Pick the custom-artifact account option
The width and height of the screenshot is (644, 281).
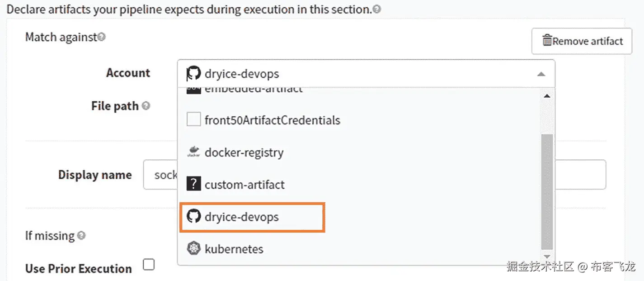pyautogui.click(x=244, y=185)
